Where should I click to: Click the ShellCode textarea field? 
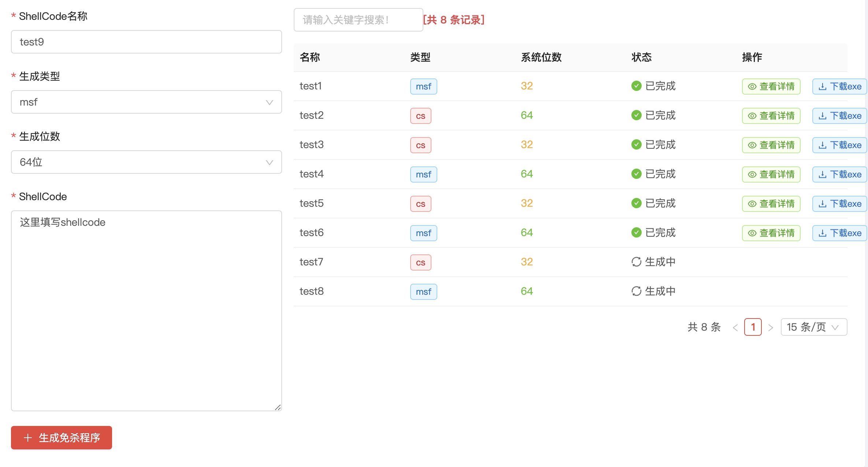[x=146, y=310]
